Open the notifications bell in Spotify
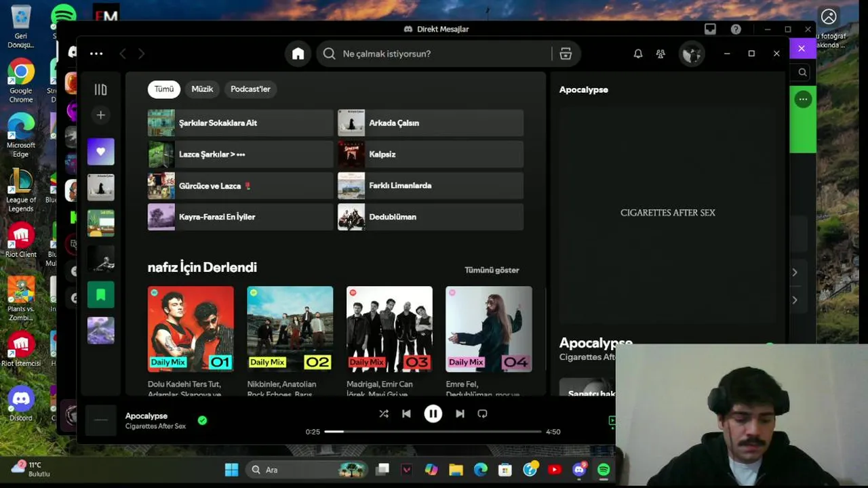The width and height of the screenshot is (868, 488). [x=638, y=54]
